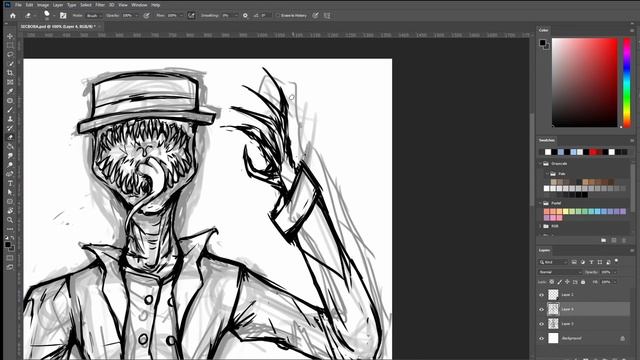The image size is (640, 360).
Task: Enable the Erase to History checkbox
Action: coord(277,16)
